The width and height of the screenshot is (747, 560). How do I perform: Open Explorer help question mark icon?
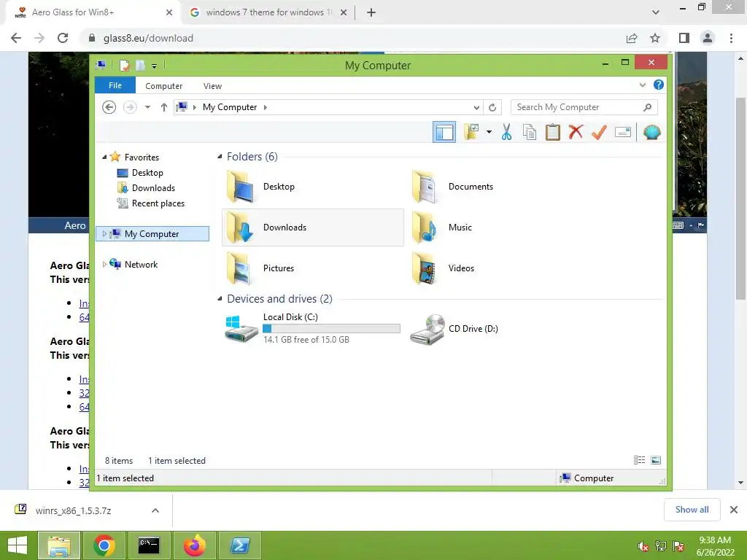[659, 85]
